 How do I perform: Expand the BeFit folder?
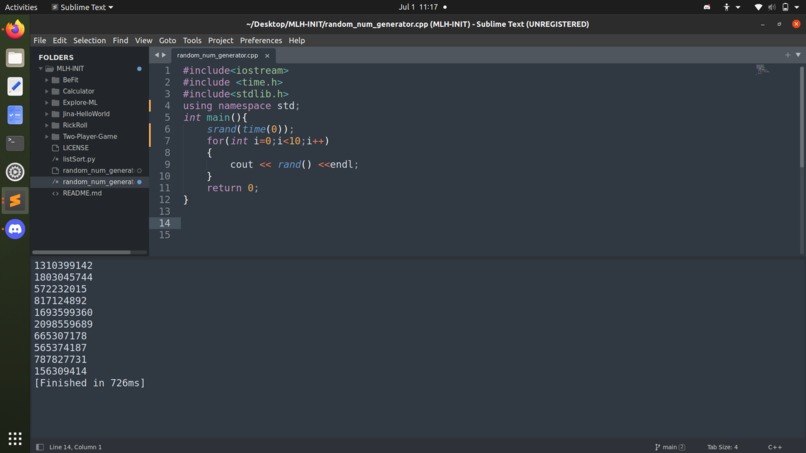pos(47,80)
